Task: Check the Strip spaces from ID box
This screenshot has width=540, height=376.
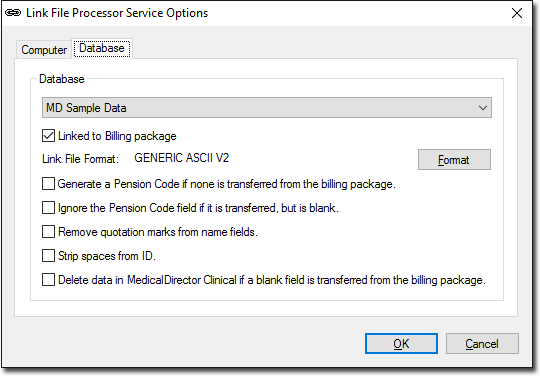Action: tap(48, 255)
